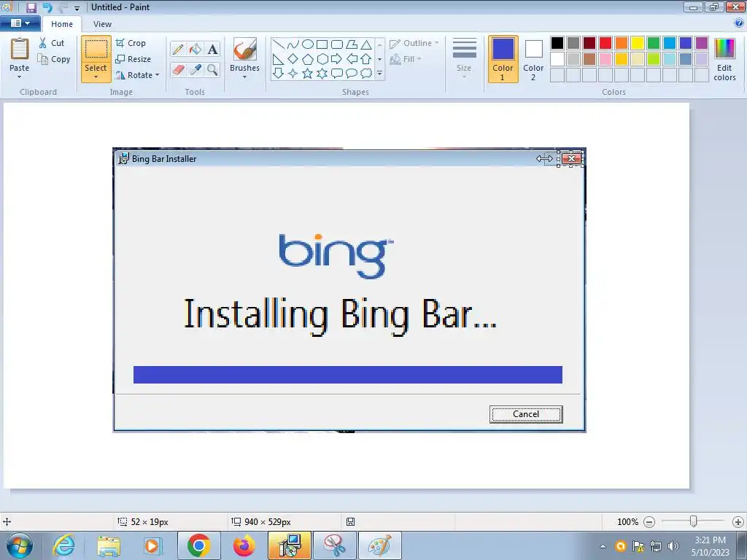
Task: Click the bing logo on canvas
Action: tap(336, 256)
